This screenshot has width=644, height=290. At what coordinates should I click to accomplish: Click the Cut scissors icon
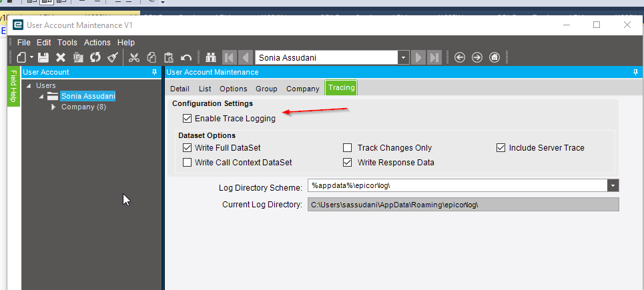click(134, 57)
